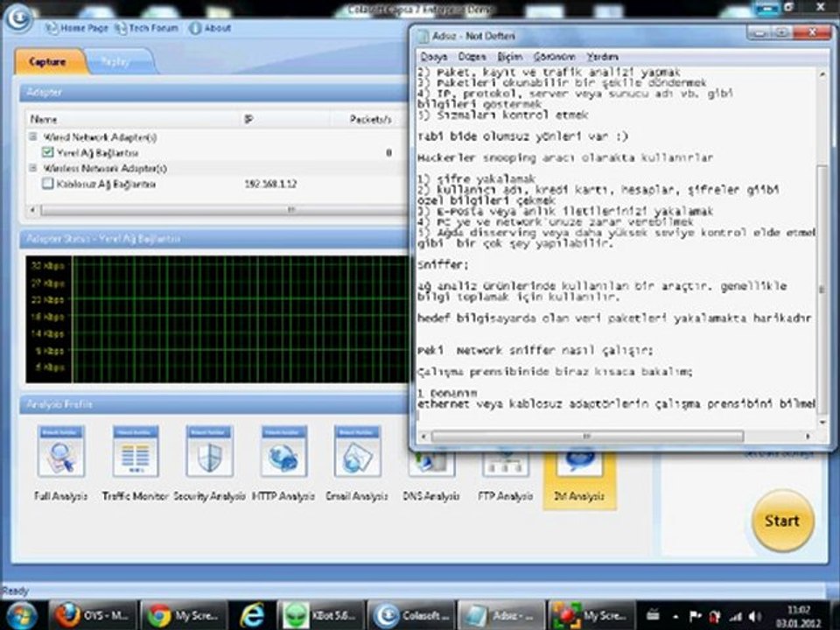Collapse the Wireless Network Adapter(s) group
Viewport: 840px width, 630px height.
33,168
